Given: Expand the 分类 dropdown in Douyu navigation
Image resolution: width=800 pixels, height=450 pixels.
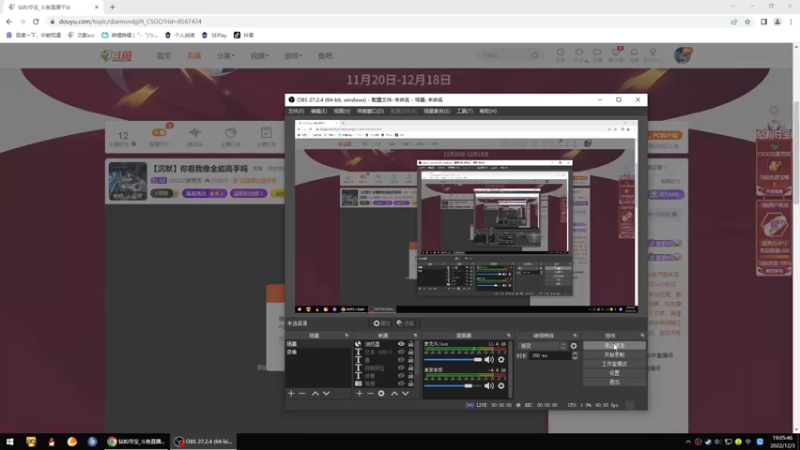Looking at the screenshot, I should pos(225,56).
